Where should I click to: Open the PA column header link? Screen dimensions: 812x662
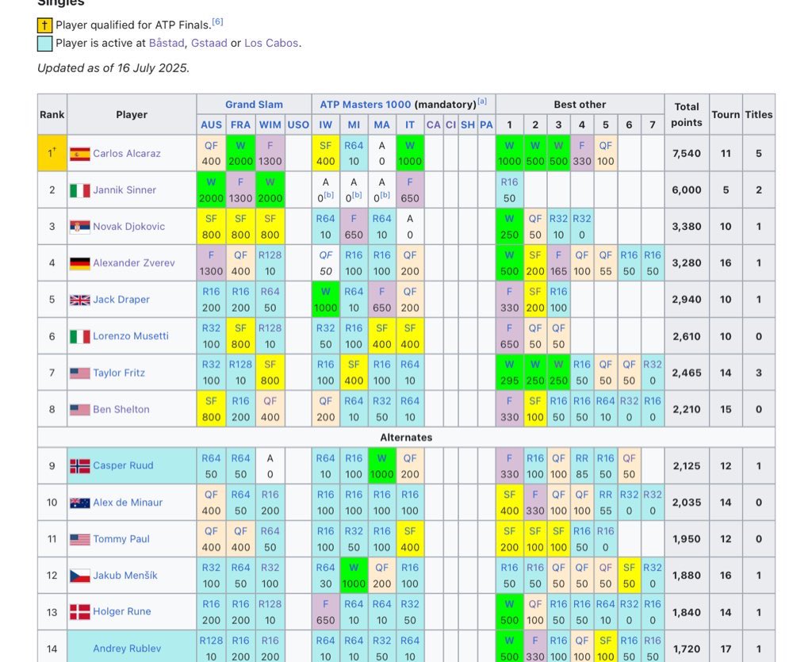(486, 124)
